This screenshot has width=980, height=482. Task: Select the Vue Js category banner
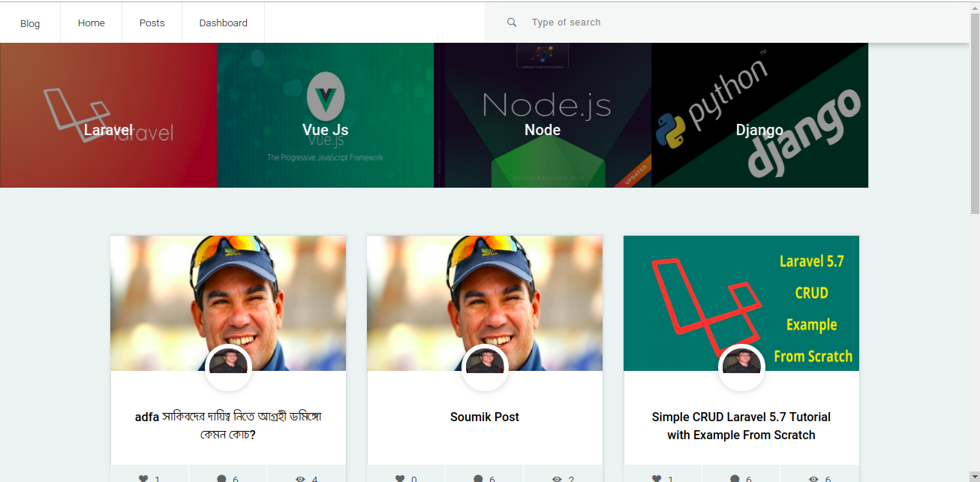[x=326, y=115]
